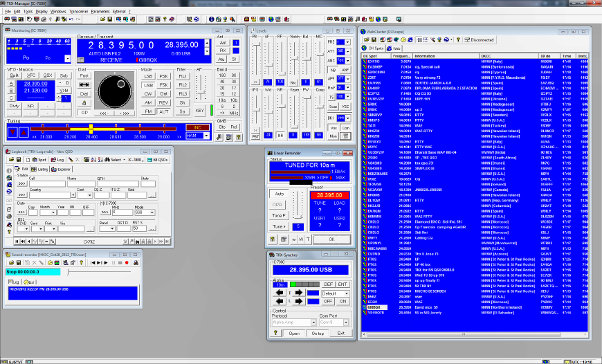Click the Open button in TRX-Synchro
Screen dimensions: 602x364
click(294, 333)
